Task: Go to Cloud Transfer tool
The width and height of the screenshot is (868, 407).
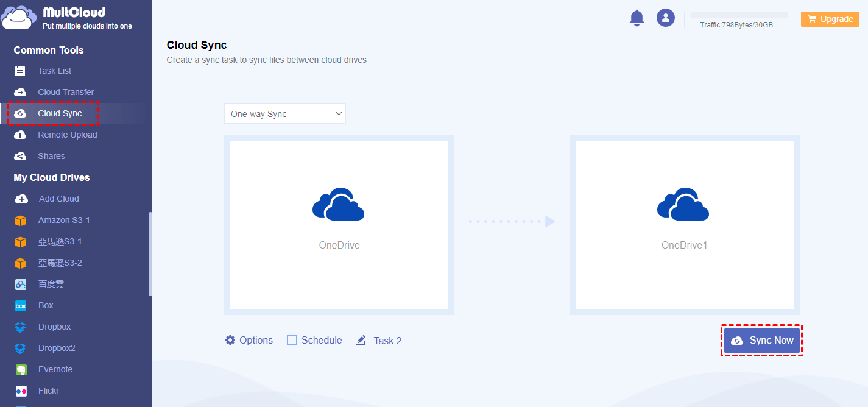Action: click(66, 92)
